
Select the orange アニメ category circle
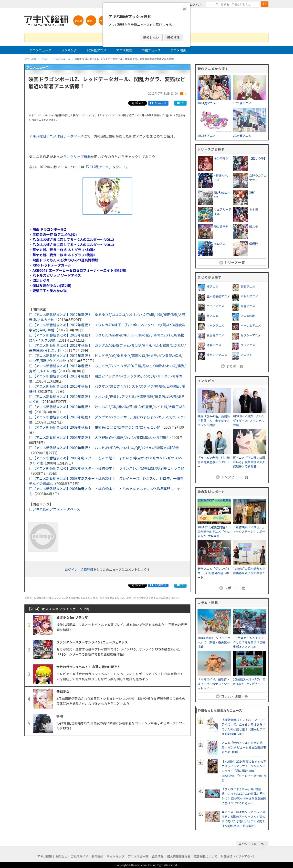coord(78,20)
